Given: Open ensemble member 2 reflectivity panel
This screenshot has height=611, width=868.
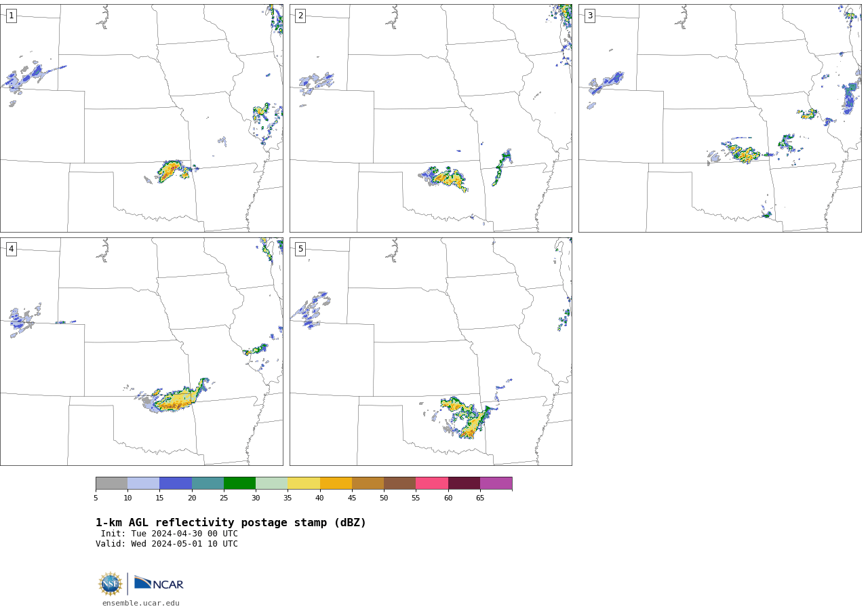Looking at the screenshot, I should click(431, 118).
